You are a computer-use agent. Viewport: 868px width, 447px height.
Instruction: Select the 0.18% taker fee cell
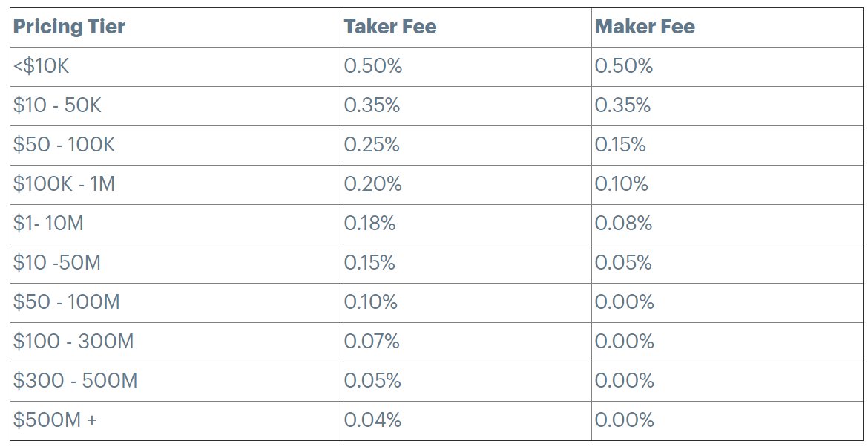click(x=369, y=223)
